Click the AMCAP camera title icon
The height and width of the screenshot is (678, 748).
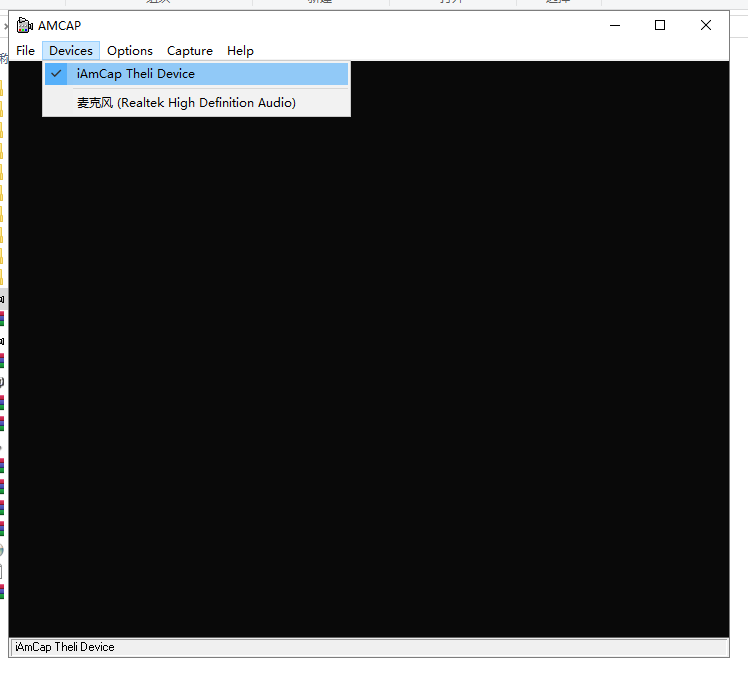(x=24, y=25)
